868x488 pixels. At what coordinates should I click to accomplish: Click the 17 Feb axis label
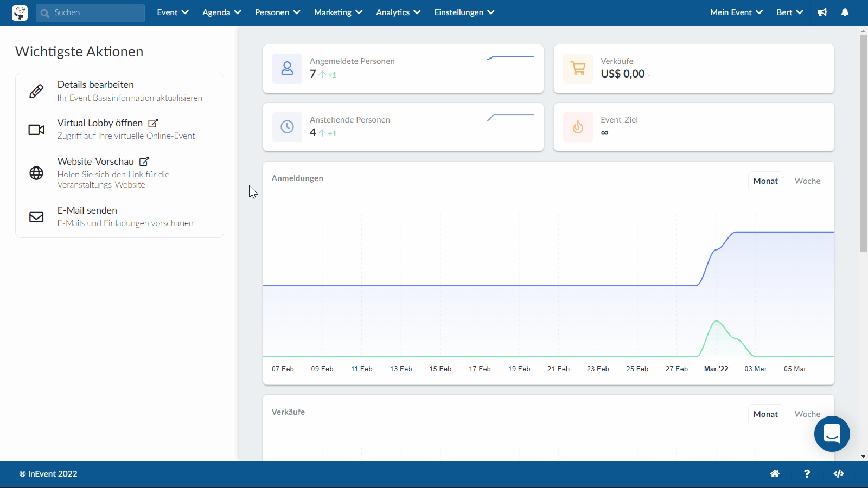pyautogui.click(x=480, y=369)
